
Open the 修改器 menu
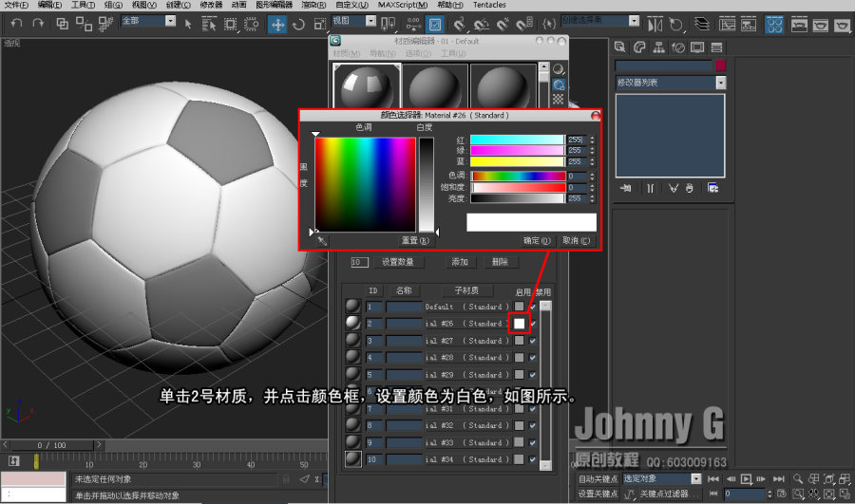click(x=211, y=5)
